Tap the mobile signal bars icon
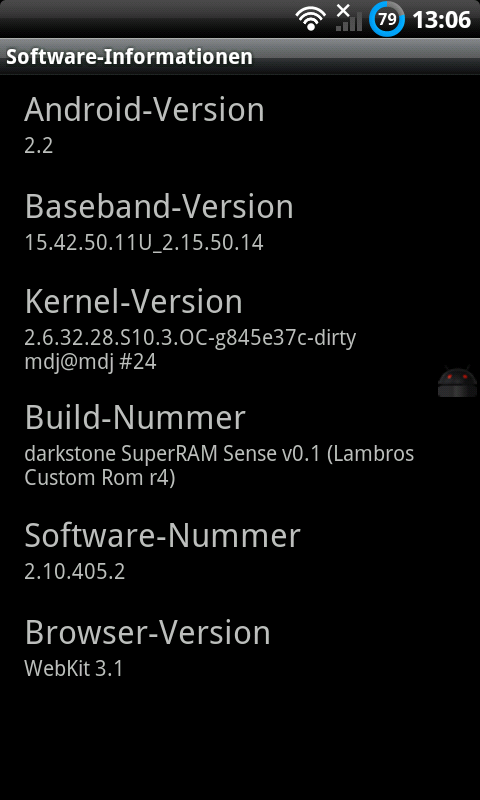Screen dimensions: 480x800 349,18
